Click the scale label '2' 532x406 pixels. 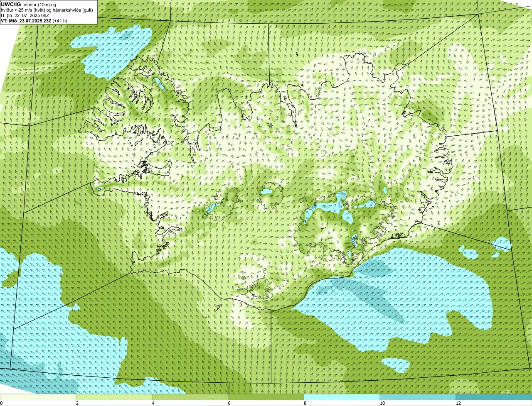coord(77,403)
